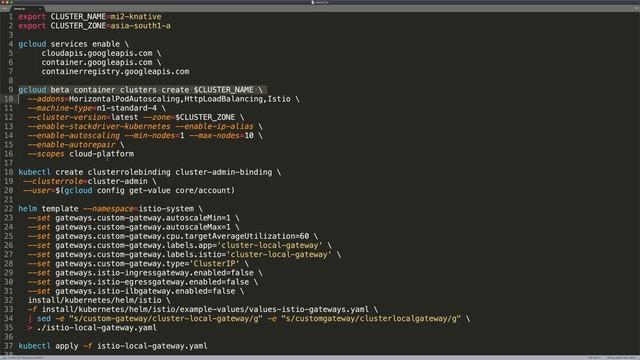Click the 'ClusterIP' string

(214, 264)
